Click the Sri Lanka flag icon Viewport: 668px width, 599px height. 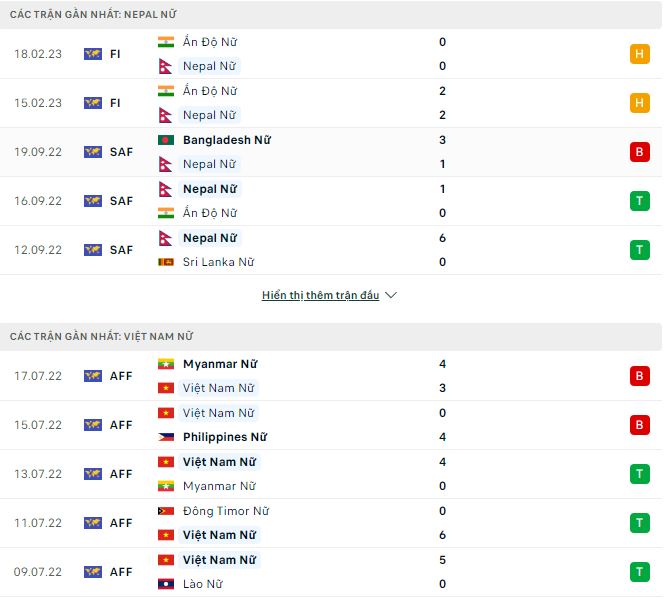pos(166,262)
